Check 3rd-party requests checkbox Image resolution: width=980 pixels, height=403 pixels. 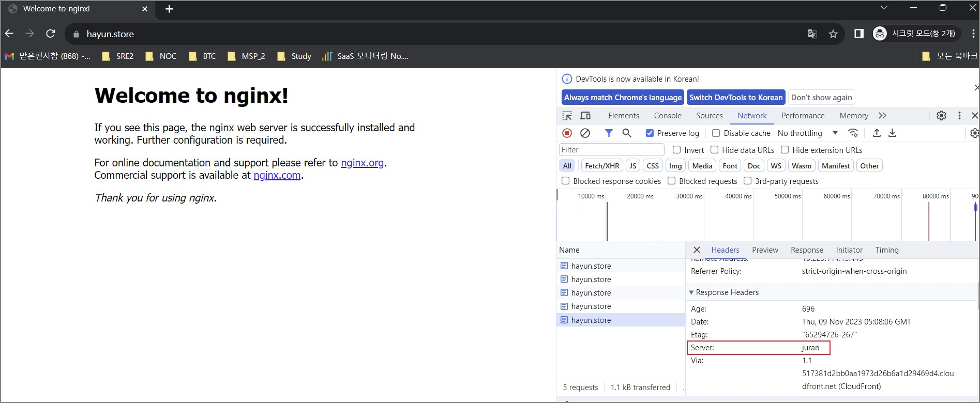pos(747,181)
